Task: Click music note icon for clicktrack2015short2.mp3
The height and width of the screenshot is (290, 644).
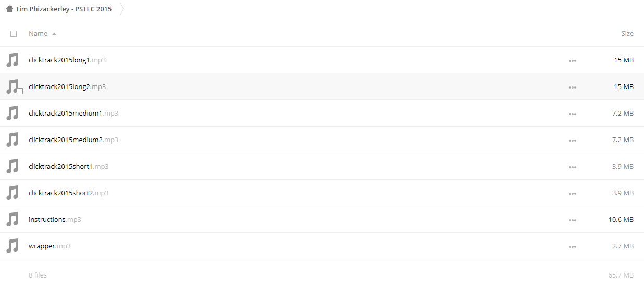Action: pos(13,193)
